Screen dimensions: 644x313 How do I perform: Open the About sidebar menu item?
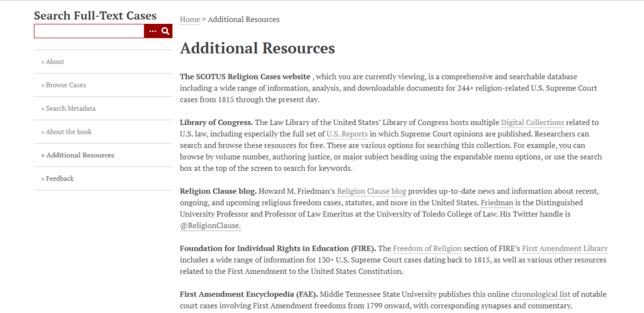pyautogui.click(x=55, y=62)
